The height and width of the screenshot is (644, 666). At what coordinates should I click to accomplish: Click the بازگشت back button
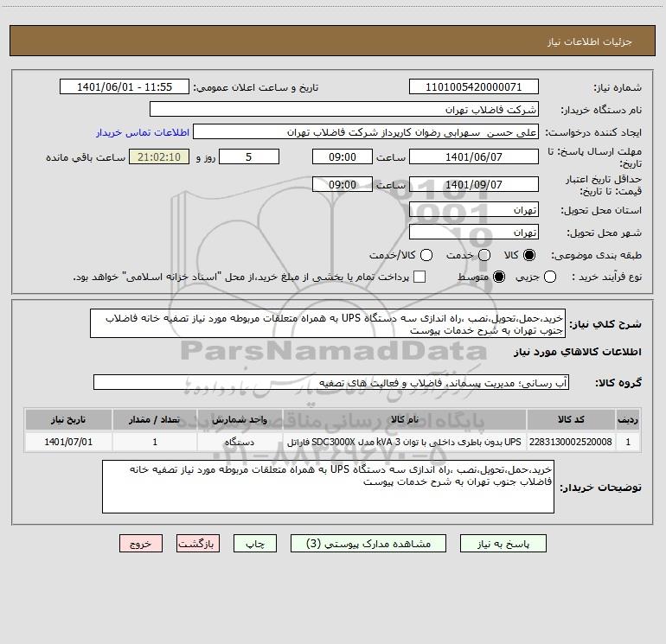[x=198, y=544]
